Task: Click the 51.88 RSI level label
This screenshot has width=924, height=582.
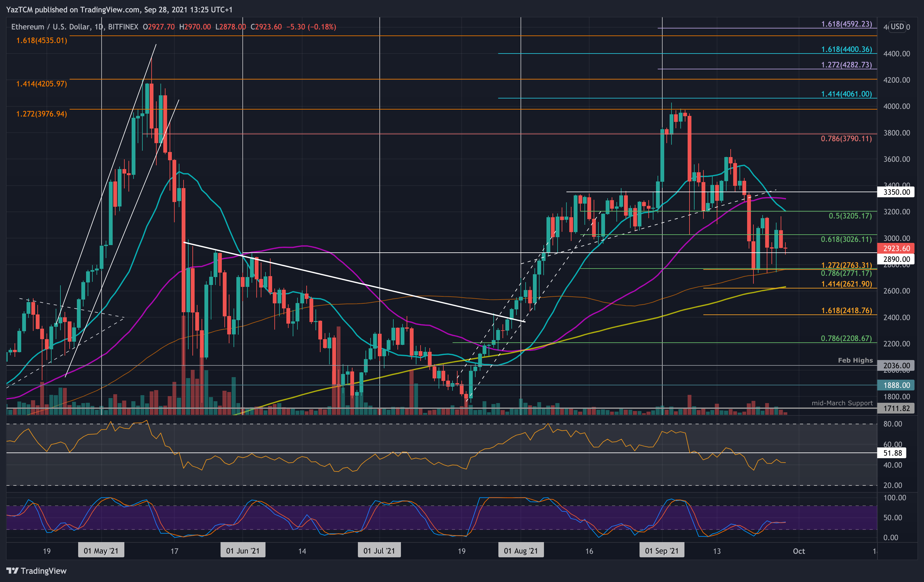Action: click(x=892, y=453)
